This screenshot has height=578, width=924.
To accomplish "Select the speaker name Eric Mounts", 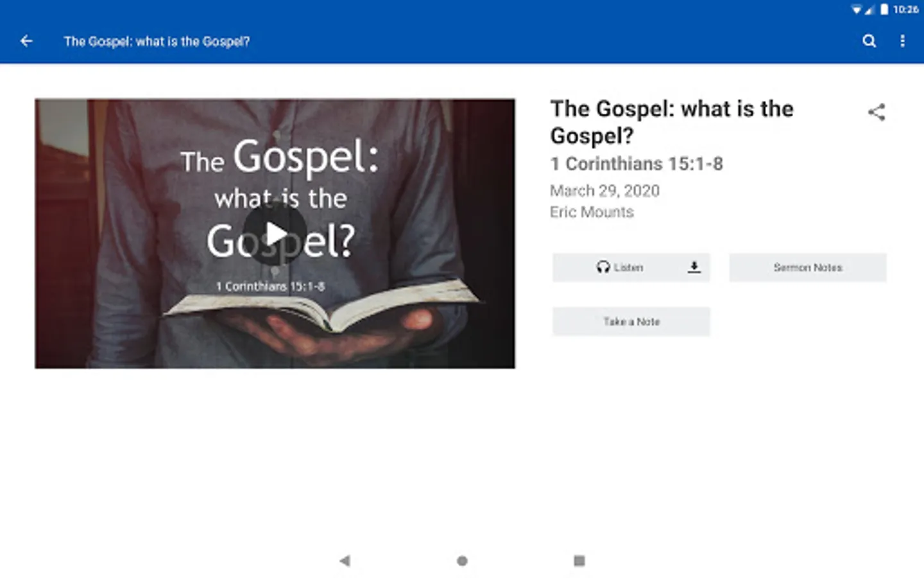I will coord(592,212).
